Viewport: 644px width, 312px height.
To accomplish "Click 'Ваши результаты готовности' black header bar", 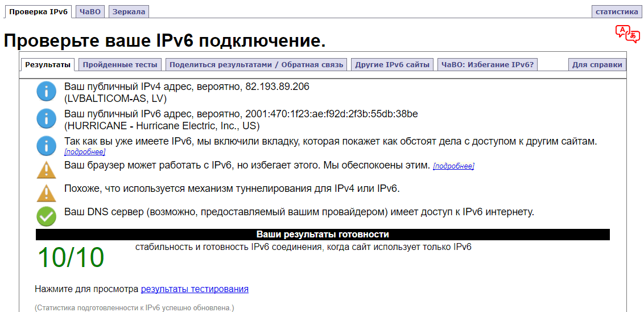I will [x=323, y=235].
